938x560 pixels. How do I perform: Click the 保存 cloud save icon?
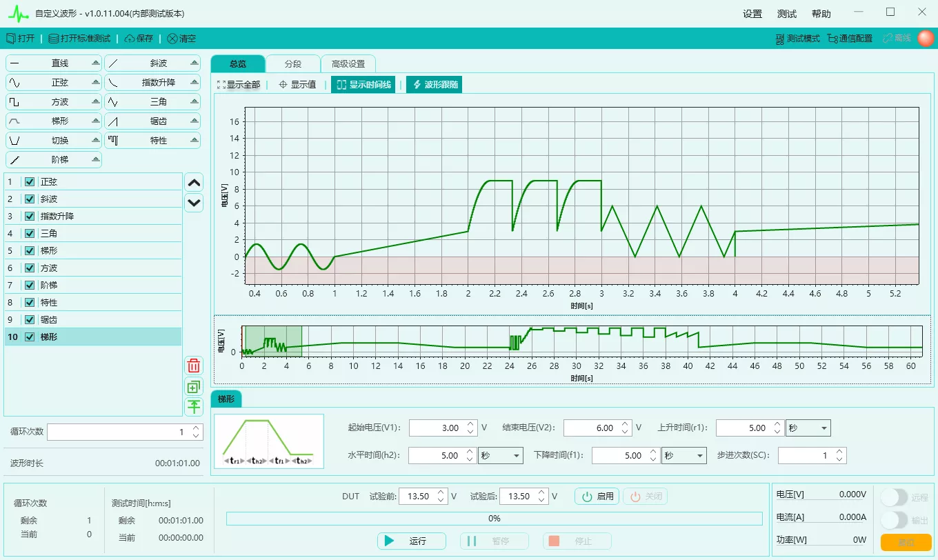[130, 39]
